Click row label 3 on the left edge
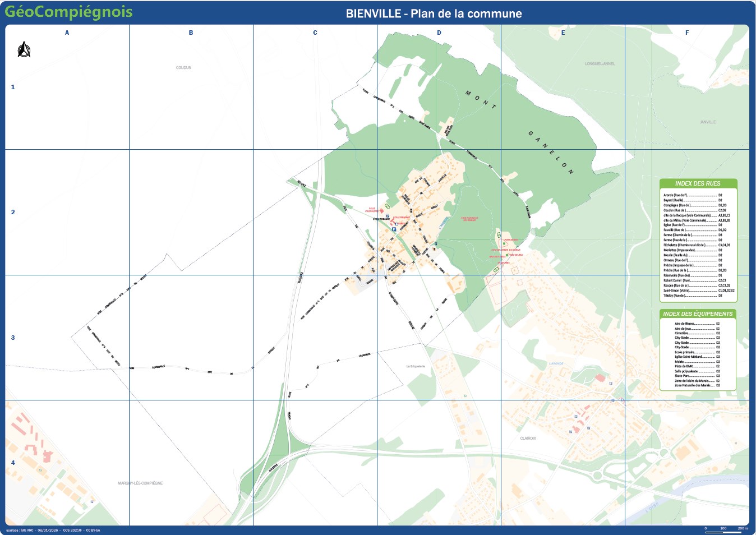The image size is (756, 535). pyautogui.click(x=13, y=338)
